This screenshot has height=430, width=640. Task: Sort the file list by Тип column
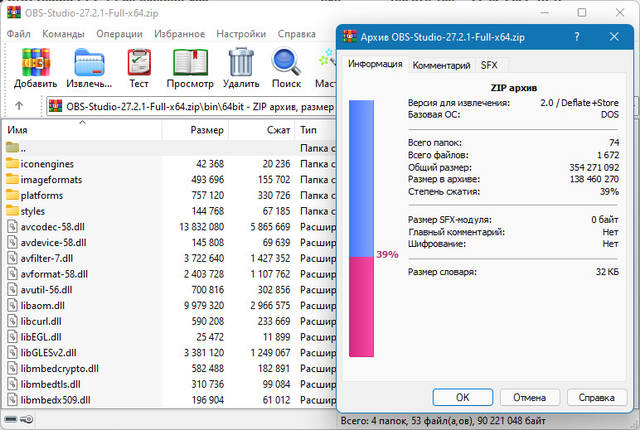click(x=315, y=130)
